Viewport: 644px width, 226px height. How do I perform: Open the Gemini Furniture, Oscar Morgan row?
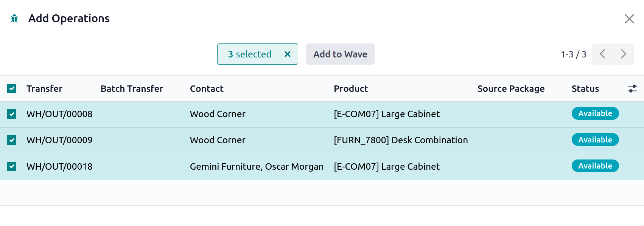[322, 167]
